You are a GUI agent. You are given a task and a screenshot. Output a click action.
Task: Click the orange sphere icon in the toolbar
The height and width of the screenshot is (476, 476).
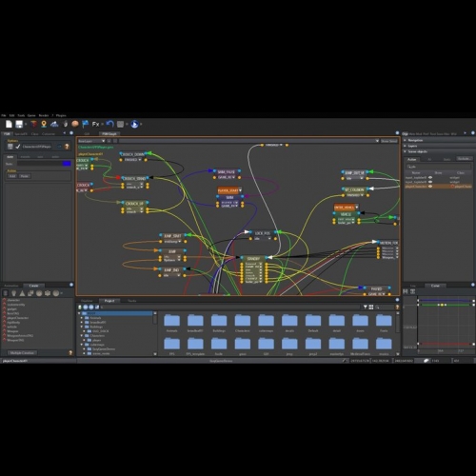point(75,124)
